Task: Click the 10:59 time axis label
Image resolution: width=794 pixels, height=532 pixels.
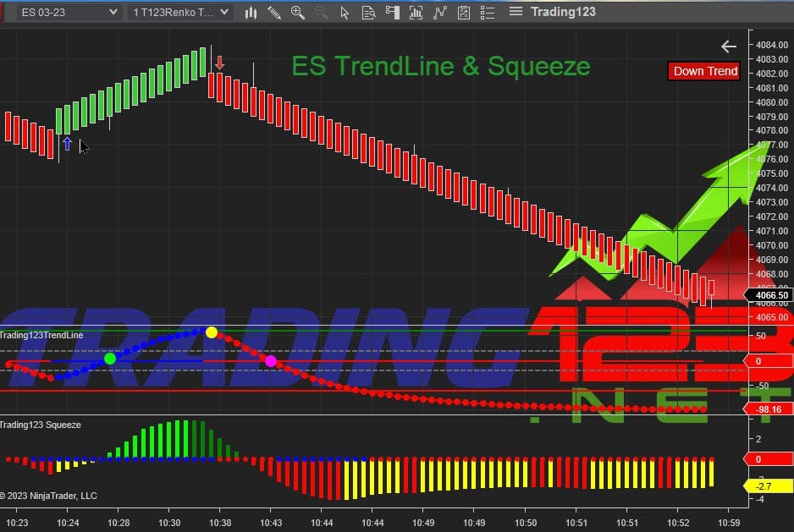Action: click(729, 523)
